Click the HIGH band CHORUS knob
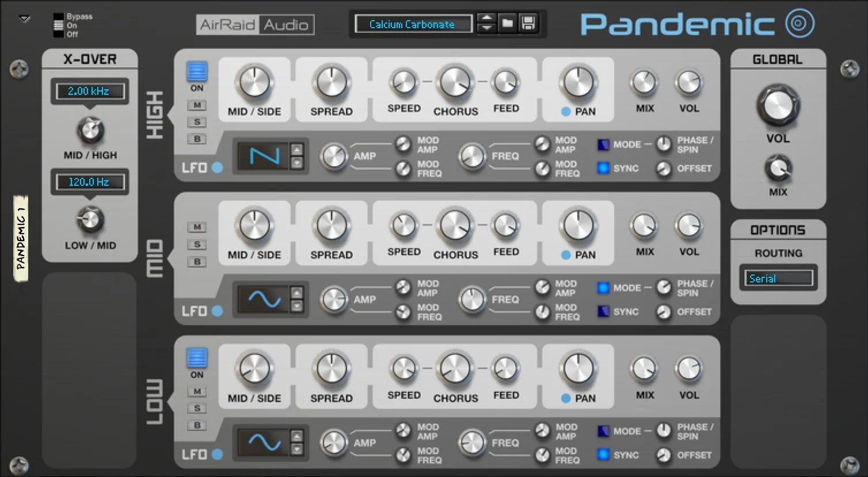The height and width of the screenshot is (477, 868). pos(455,82)
